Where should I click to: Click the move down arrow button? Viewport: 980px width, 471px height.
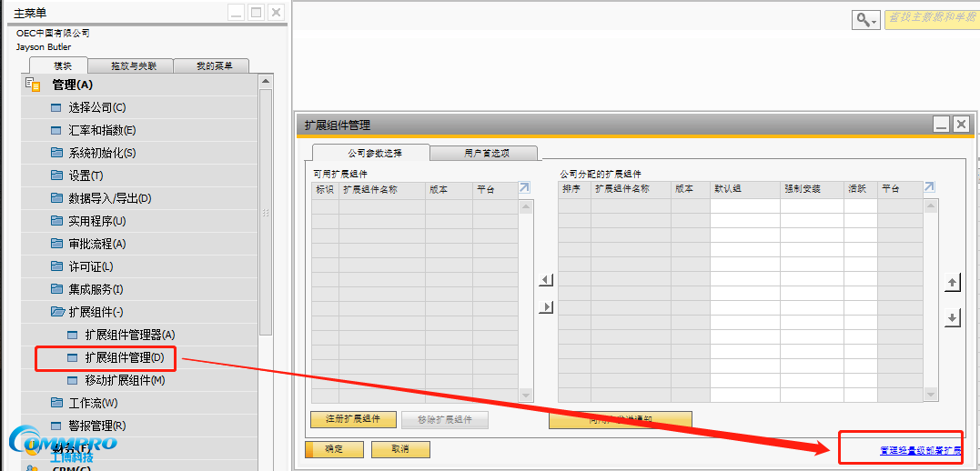tap(953, 318)
